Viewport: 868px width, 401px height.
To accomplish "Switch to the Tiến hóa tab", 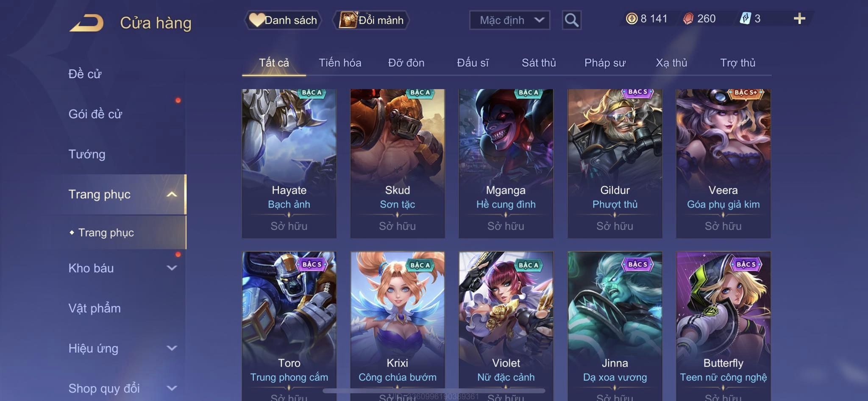I will [340, 63].
